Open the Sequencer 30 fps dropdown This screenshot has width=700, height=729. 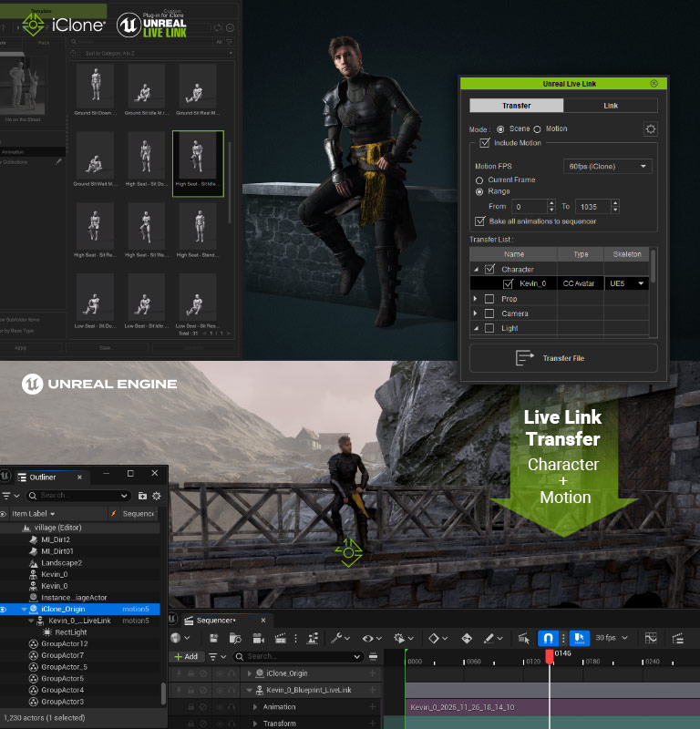coord(612,638)
